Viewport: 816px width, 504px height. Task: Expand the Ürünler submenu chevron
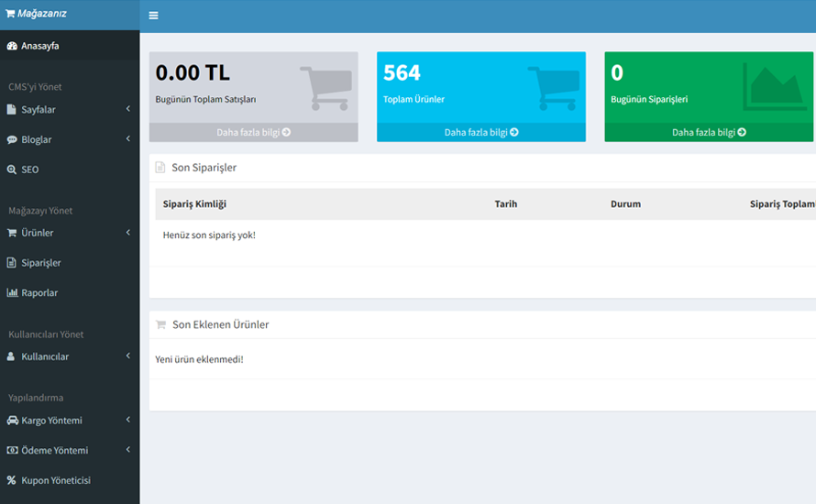pyautogui.click(x=128, y=233)
